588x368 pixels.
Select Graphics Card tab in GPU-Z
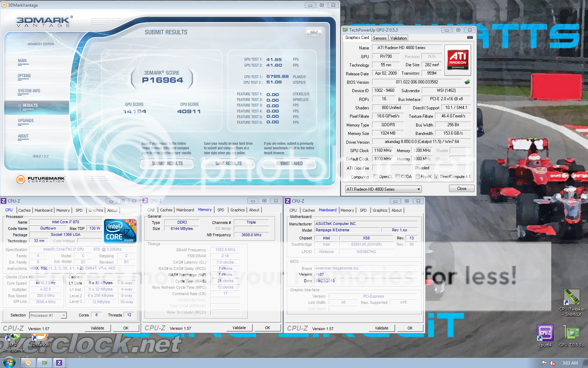coord(357,38)
